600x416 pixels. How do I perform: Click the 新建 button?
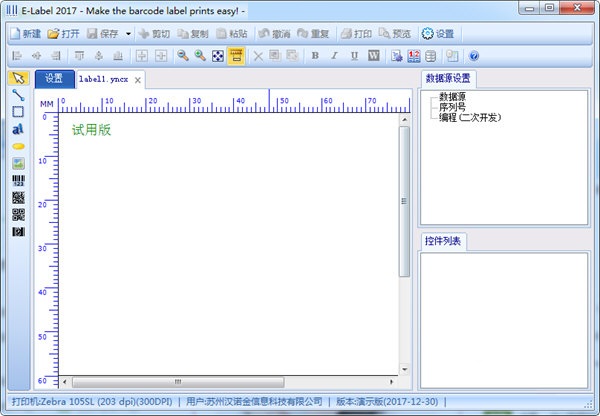26,33
